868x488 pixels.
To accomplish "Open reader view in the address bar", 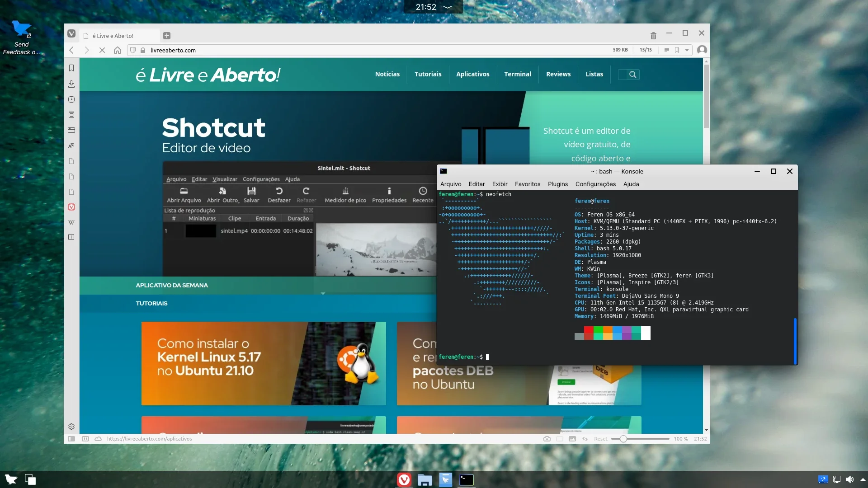I will [666, 50].
